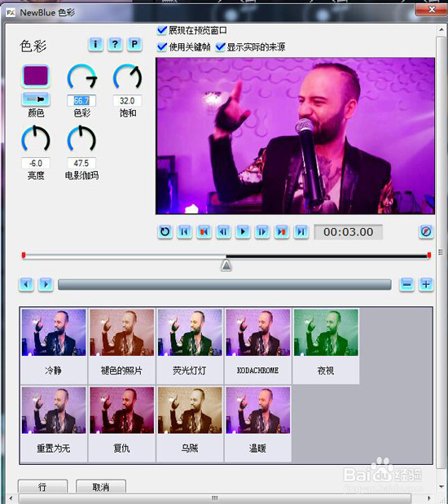Toggle 使用关键帧 checkbox
Viewport: 448px width, 504px height.
click(x=162, y=47)
